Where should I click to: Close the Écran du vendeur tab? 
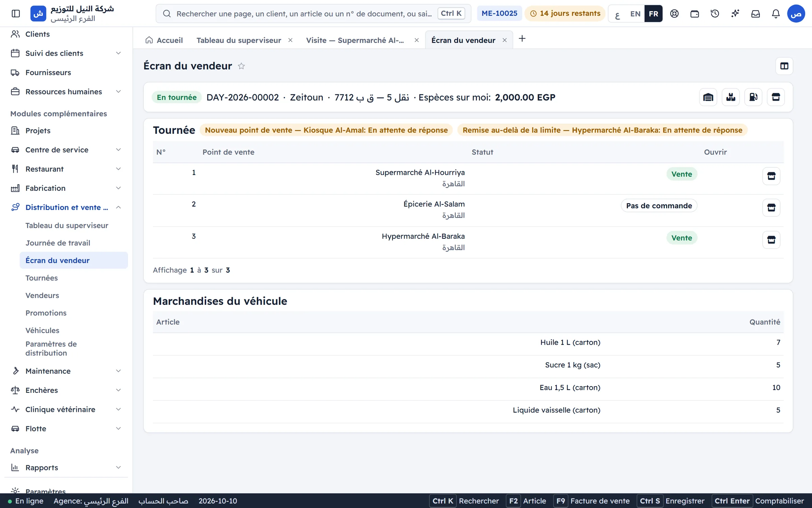504,40
